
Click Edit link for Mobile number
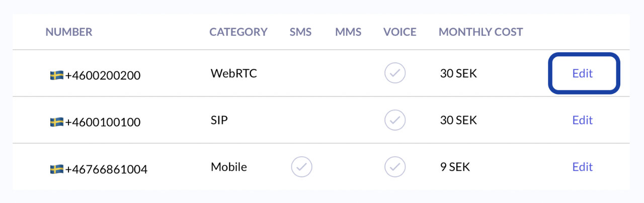[583, 167]
